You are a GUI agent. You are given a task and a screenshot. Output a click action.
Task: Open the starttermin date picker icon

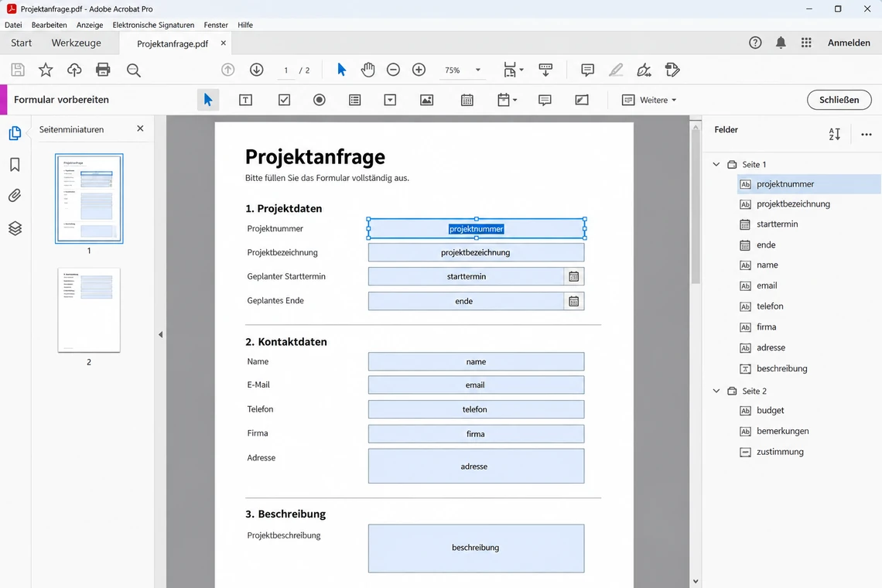574,276
